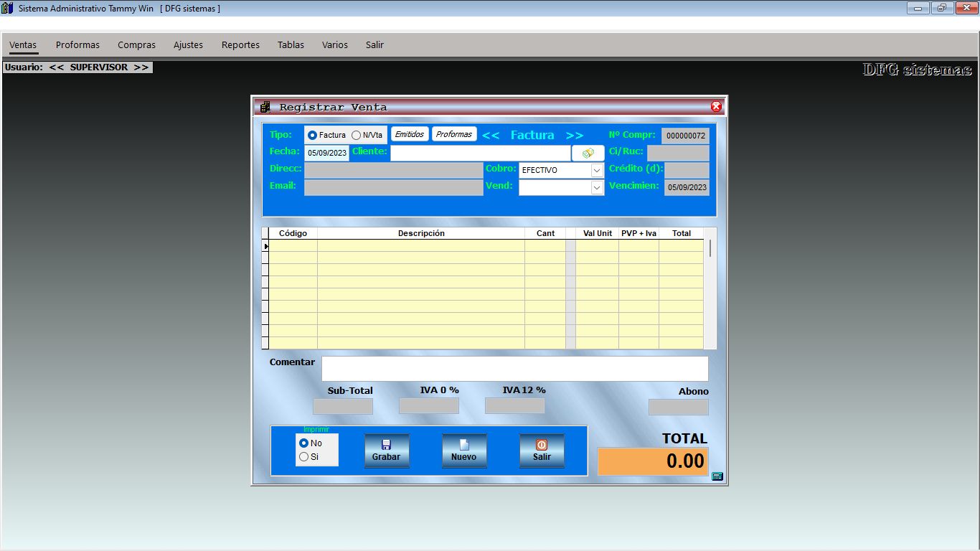
Task: Open the Vend dropdown list
Action: [597, 187]
